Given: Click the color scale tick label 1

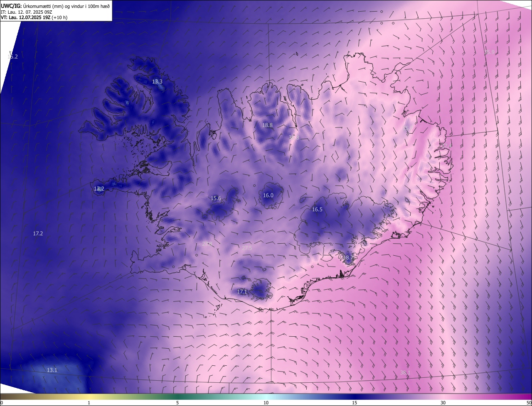Looking at the screenshot, I should [89, 403].
